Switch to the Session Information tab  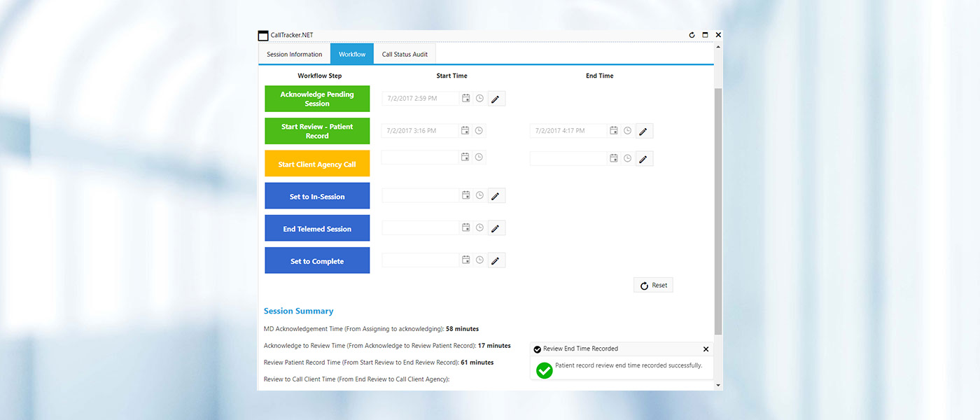(295, 54)
